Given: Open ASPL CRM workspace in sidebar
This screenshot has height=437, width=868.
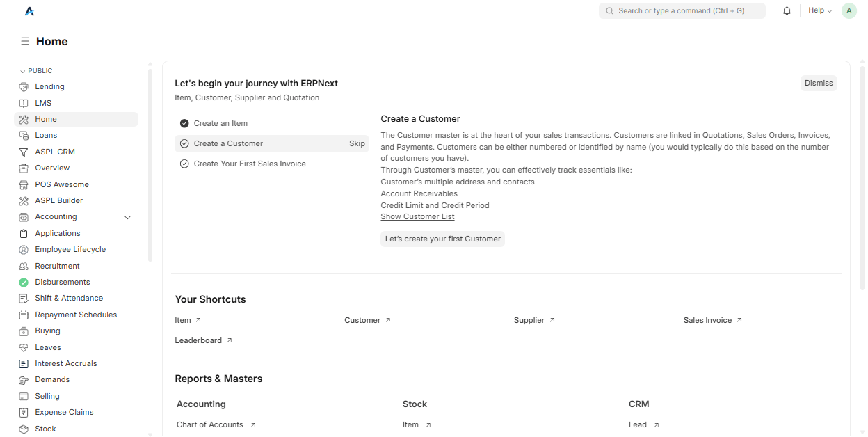Looking at the screenshot, I should coord(55,152).
